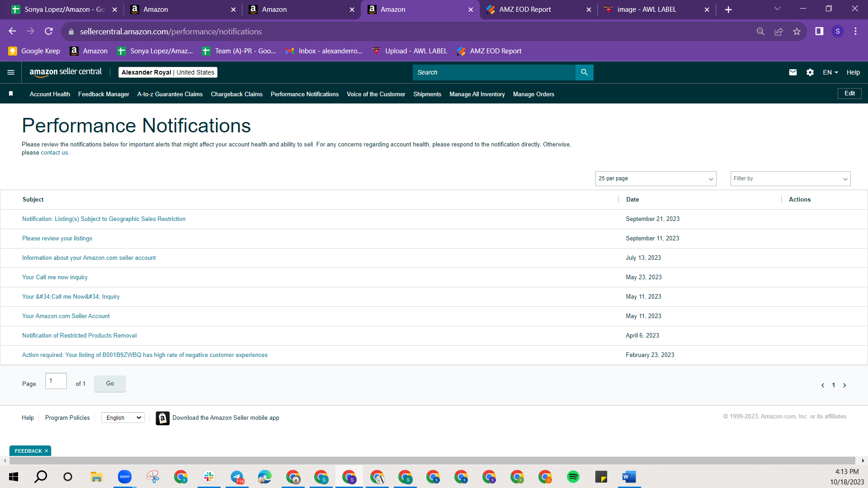868x488 pixels.
Task: Click the Amazon Seller mobile app icon
Action: tap(163, 418)
